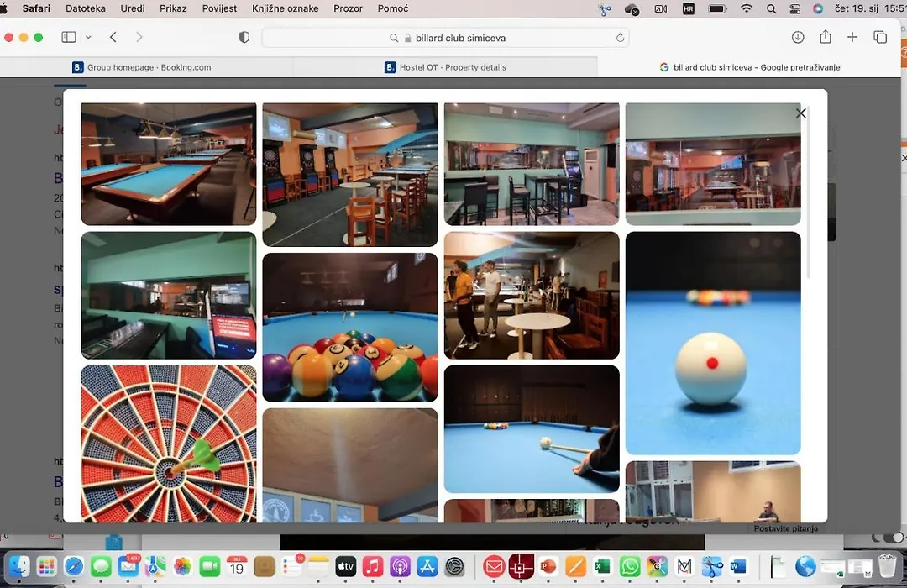
Task: Open Pages from the Dock
Action: tap(574, 566)
